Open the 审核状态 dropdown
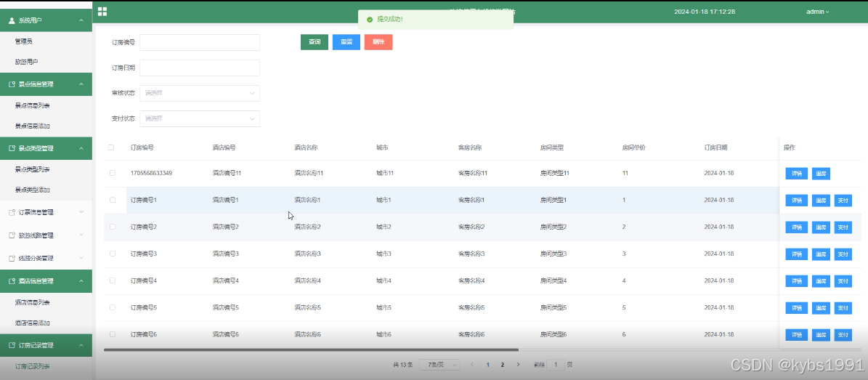This screenshot has width=868, height=380. coord(200,93)
